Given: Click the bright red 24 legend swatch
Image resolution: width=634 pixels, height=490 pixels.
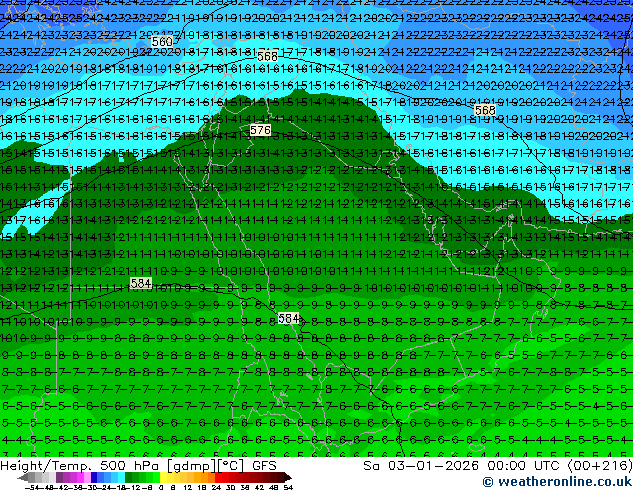Looking at the screenshot, I should 218,477.
